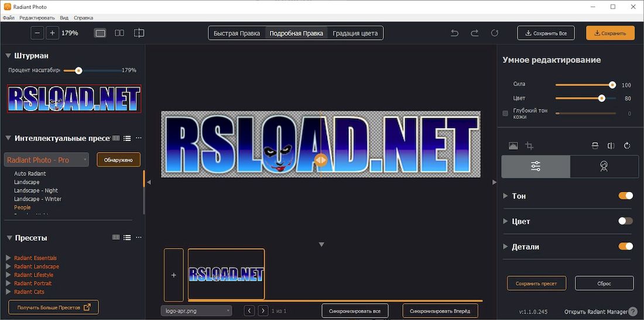Show Пресеты section as thumbnail grid
The width and height of the screenshot is (644, 320).
click(x=117, y=238)
